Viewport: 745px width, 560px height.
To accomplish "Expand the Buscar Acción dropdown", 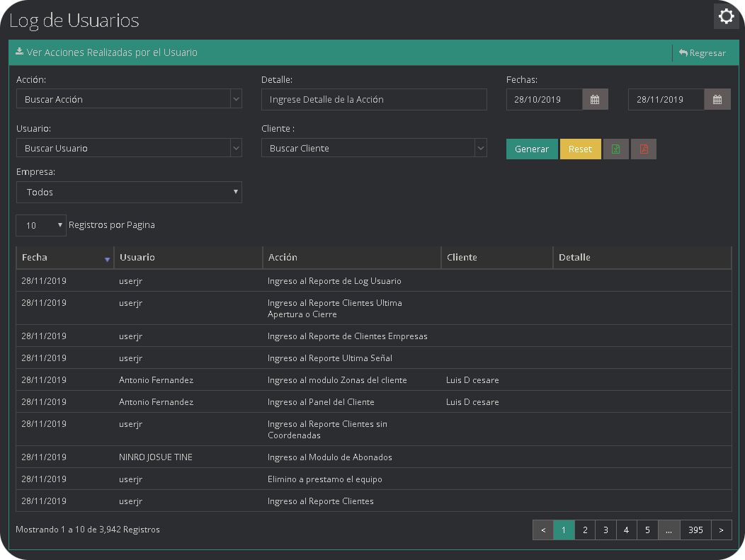I will click(x=236, y=99).
